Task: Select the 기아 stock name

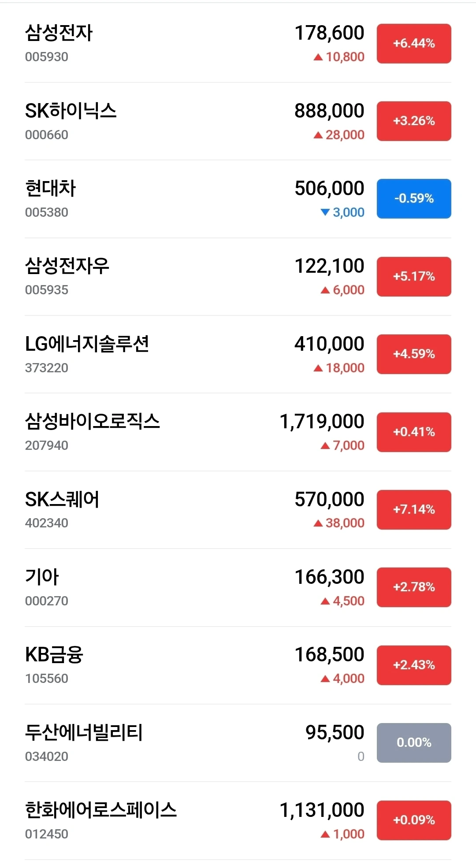Action: (x=42, y=577)
